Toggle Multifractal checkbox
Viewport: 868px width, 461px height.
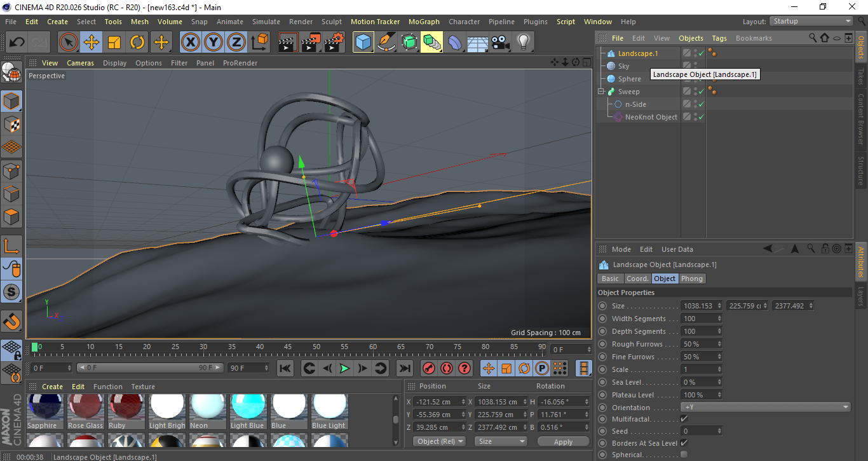(x=684, y=419)
